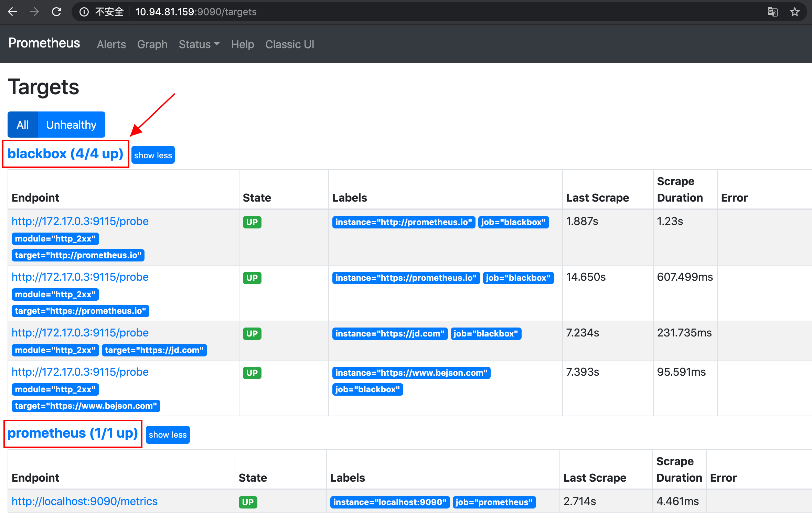Click the browser back arrow

12,12
